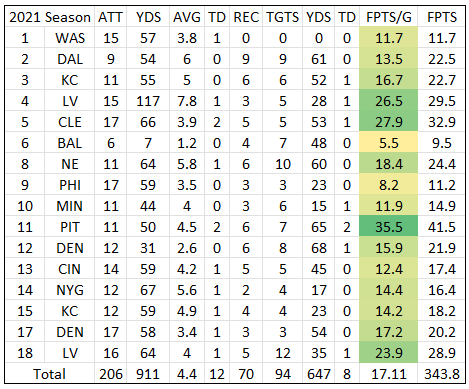The width and height of the screenshot is (469, 389).
Task: Click the AVG column header
Action: click(187, 17)
